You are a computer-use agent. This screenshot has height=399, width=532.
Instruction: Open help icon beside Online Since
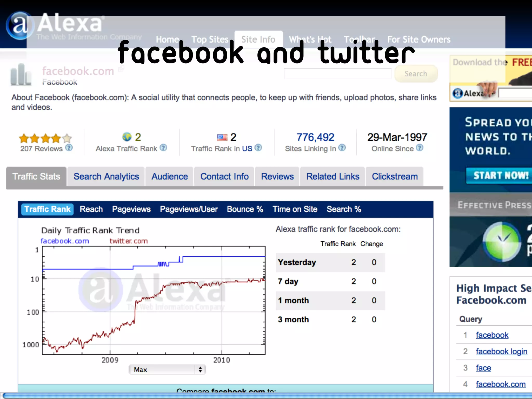420,148
